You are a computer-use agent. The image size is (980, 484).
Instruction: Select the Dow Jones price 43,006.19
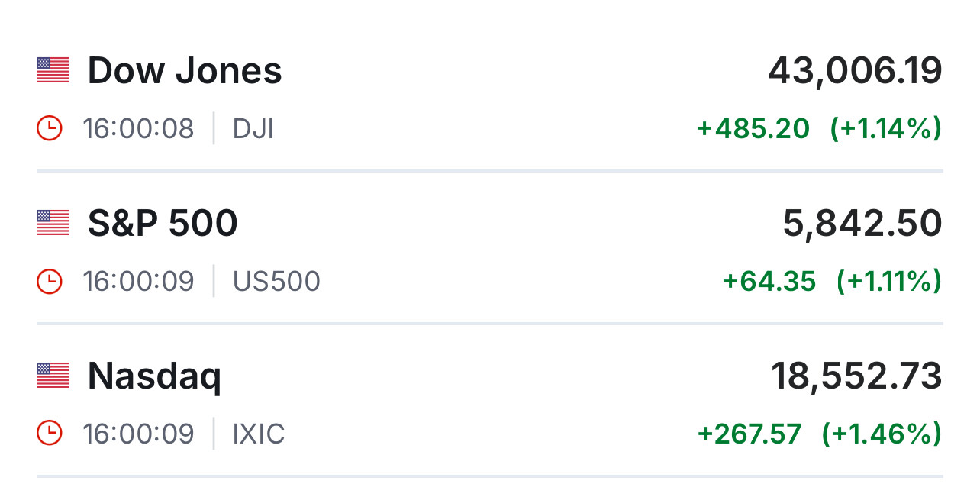[x=855, y=71]
